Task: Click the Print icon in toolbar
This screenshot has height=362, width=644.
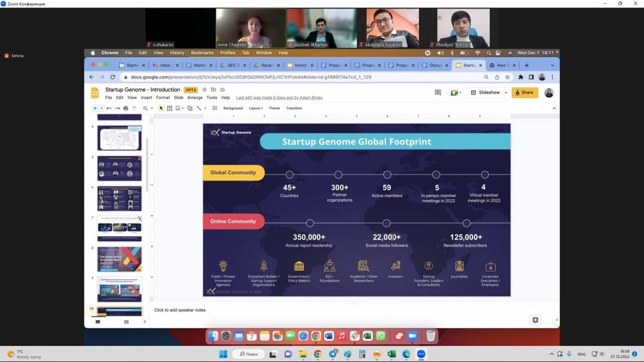Action: (126, 108)
